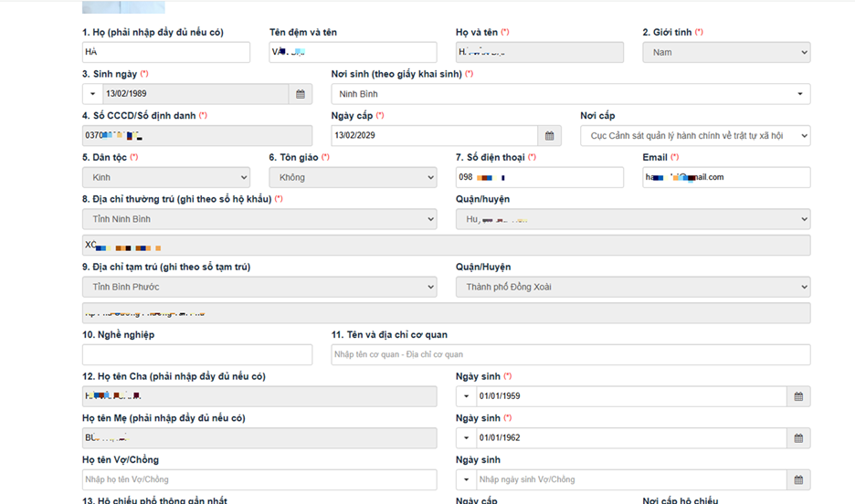This screenshot has height=504, width=855.
Task: Open the Tỉnh Bình Phước province dropdown
Action: (259, 288)
